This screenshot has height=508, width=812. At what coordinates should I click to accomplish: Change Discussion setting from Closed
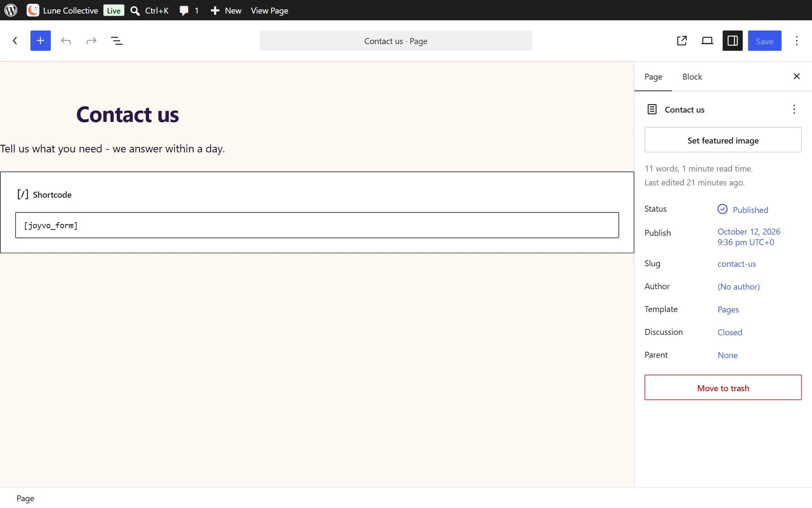point(730,332)
